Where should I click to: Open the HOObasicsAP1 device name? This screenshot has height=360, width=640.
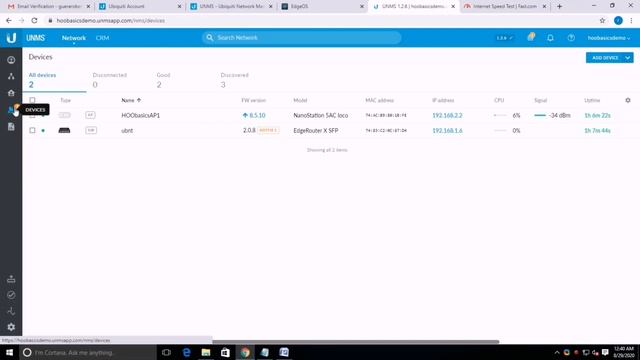click(140, 116)
